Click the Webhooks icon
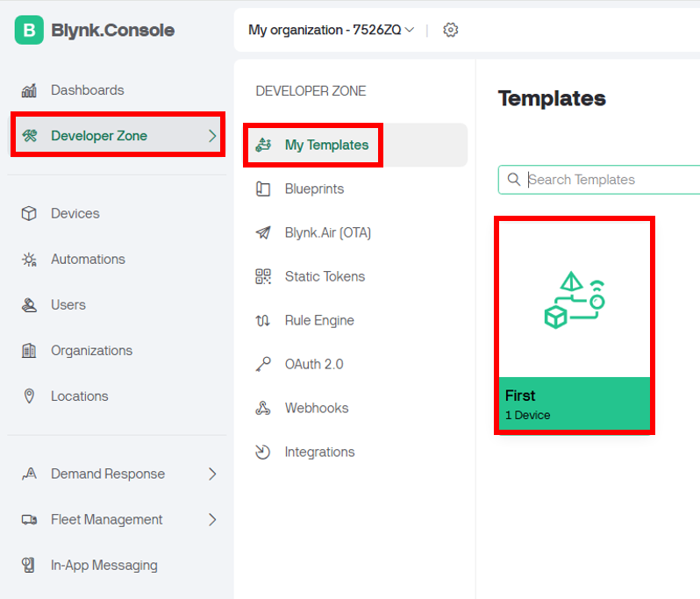Image resolution: width=700 pixels, height=599 pixels. (263, 408)
